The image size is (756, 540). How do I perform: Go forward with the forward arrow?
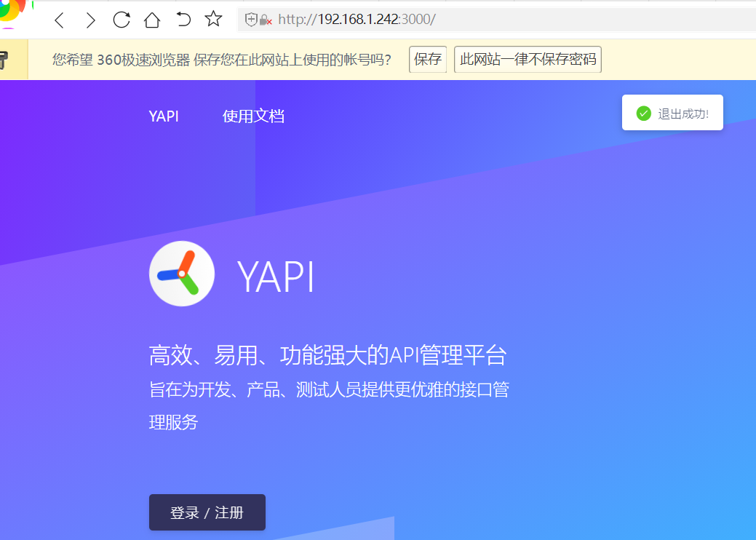click(90, 20)
